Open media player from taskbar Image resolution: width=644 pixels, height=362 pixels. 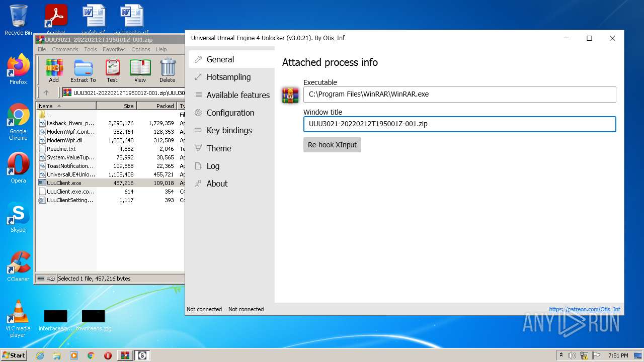(74, 355)
